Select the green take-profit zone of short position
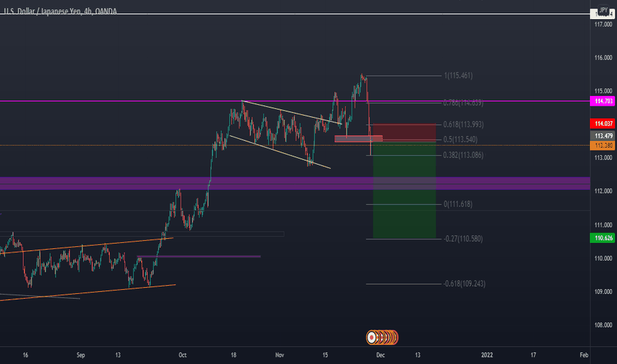The height and width of the screenshot is (364, 617). 404,190
